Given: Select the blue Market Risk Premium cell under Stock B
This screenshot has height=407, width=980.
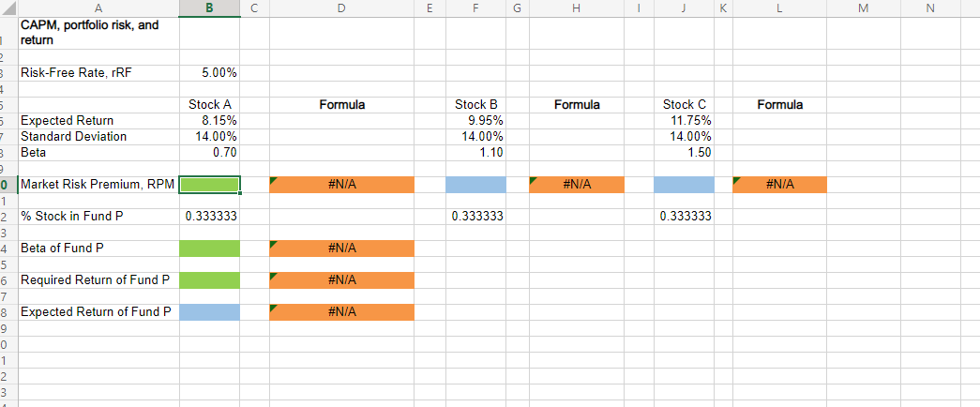Looking at the screenshot, I should (475, 185).
